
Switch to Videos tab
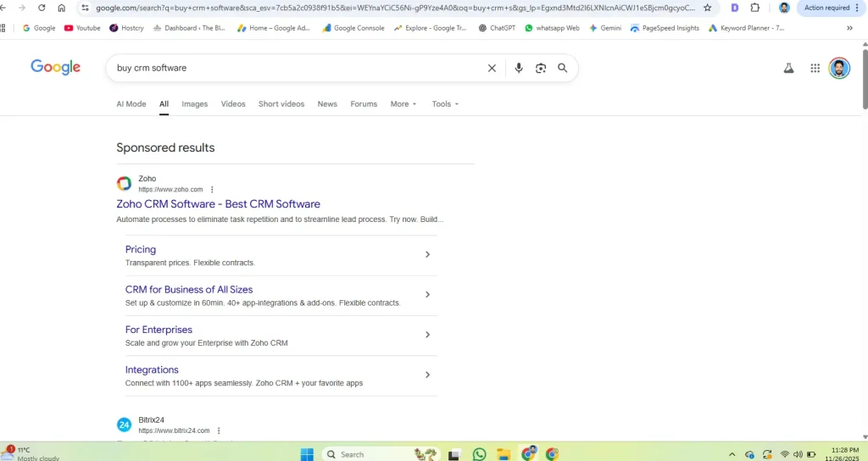(x=233, y=104)
